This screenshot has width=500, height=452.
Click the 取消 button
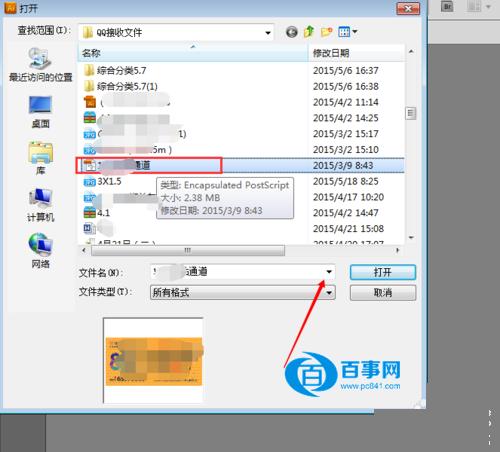(383, 293)
